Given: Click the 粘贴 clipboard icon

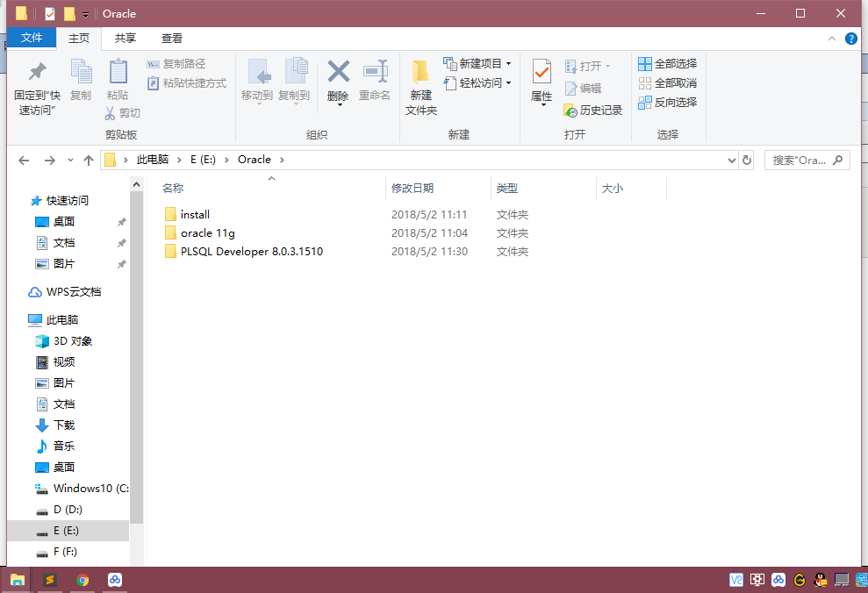Looking at the screenshot, I should [118, 72].
